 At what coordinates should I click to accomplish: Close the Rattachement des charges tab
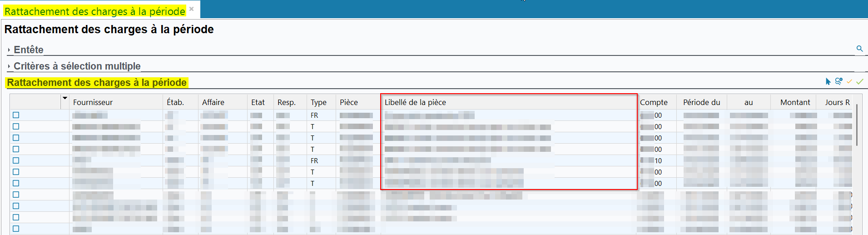tap(192, 9)
